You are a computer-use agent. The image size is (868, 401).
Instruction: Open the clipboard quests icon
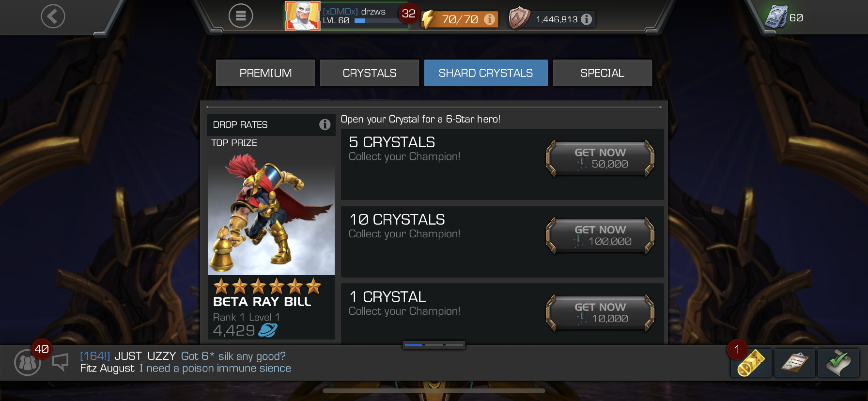(795, 363)
